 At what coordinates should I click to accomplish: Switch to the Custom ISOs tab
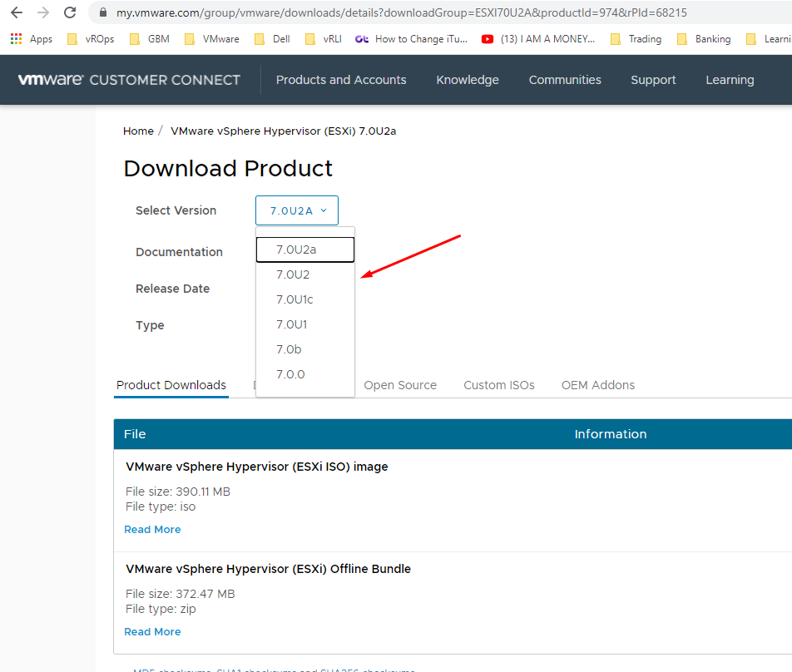[499, 385]
